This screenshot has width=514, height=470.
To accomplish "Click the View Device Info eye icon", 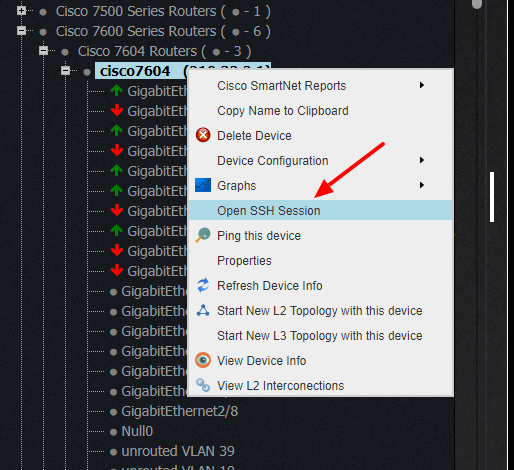I will pos(203,360).
